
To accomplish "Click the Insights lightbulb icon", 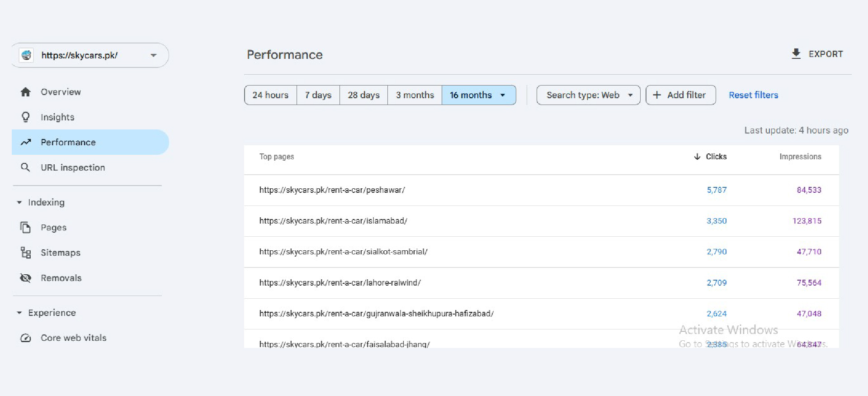I will 26,117.
